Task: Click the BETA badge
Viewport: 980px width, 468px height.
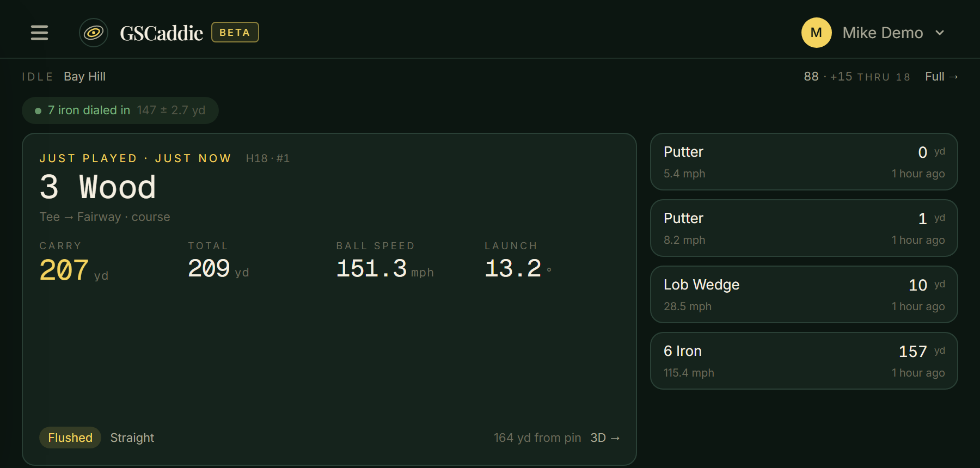Action: (235, 32)
